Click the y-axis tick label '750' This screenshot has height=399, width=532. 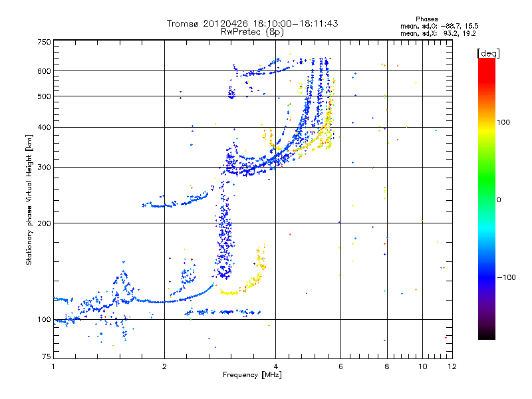click(x=44, y=42)
